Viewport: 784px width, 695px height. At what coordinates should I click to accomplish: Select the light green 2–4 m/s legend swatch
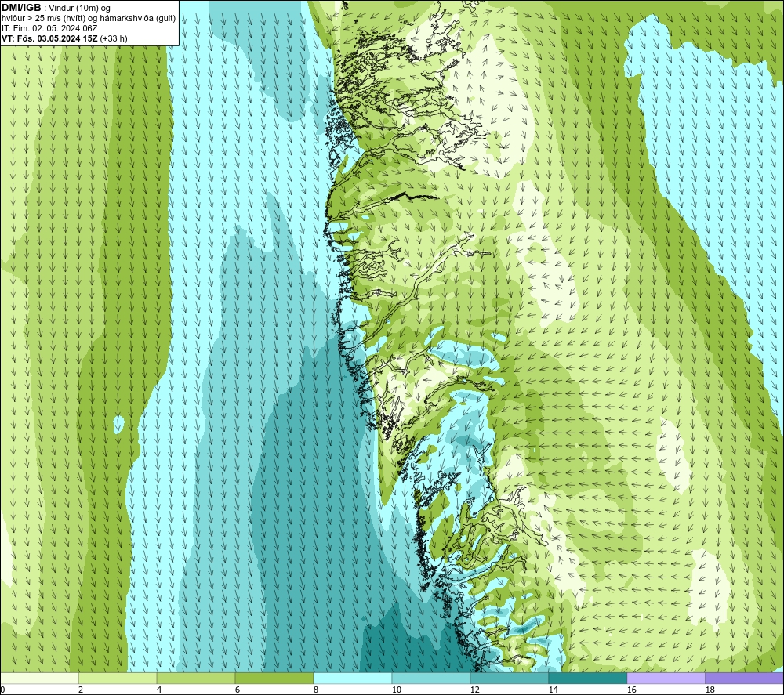point(118,678)
